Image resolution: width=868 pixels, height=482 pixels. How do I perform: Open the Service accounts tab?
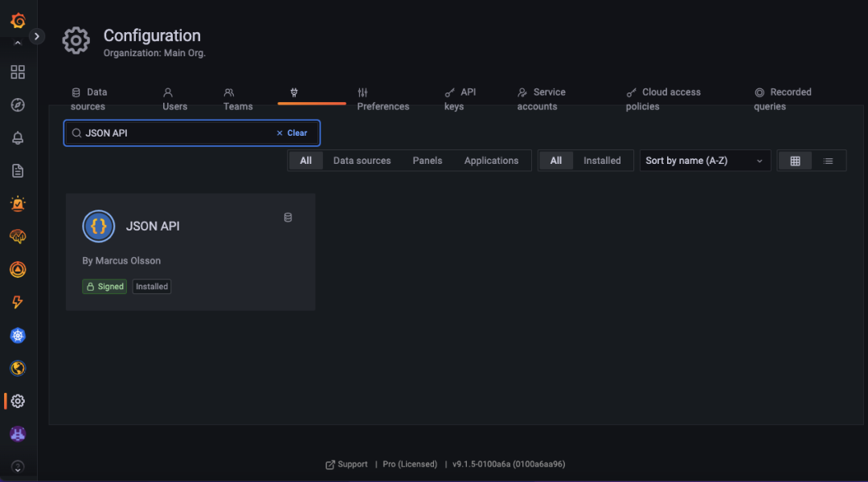point(541,100)
